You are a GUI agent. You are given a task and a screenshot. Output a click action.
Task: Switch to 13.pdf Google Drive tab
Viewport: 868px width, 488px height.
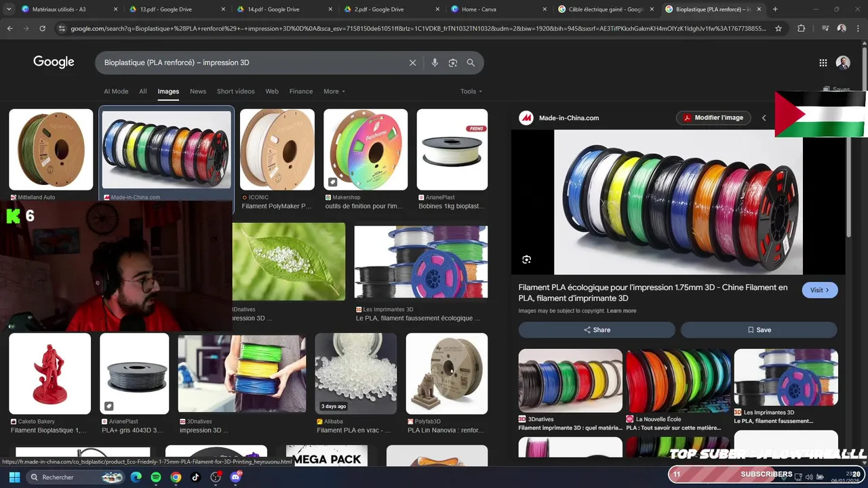[x=178, y=9]
